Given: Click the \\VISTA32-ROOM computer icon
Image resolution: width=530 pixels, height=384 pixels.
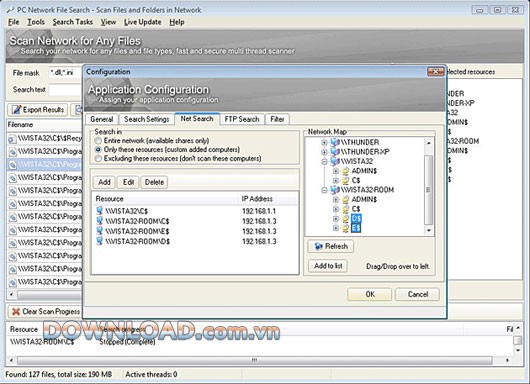Looking at the screenshot, I should pos(335,190).
